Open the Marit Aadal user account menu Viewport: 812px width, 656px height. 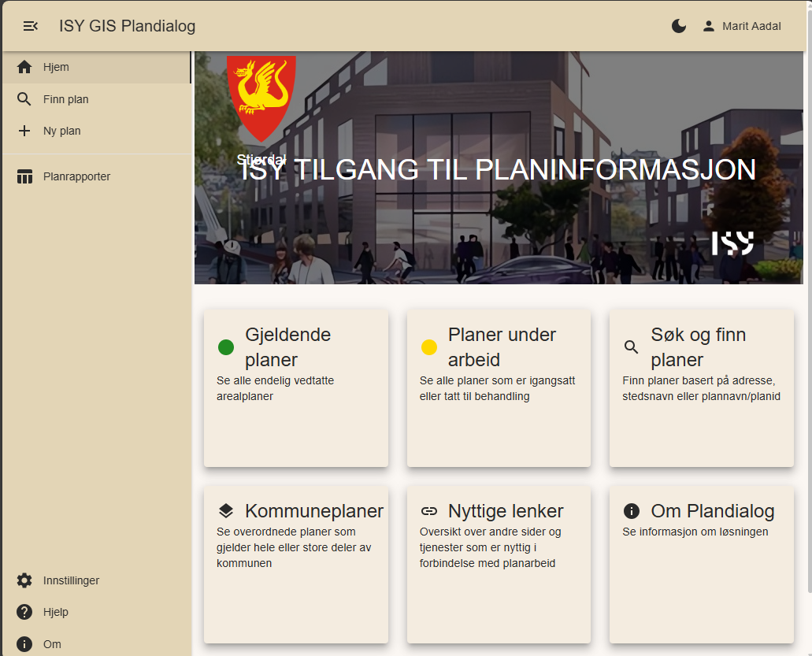click(742, 26)
